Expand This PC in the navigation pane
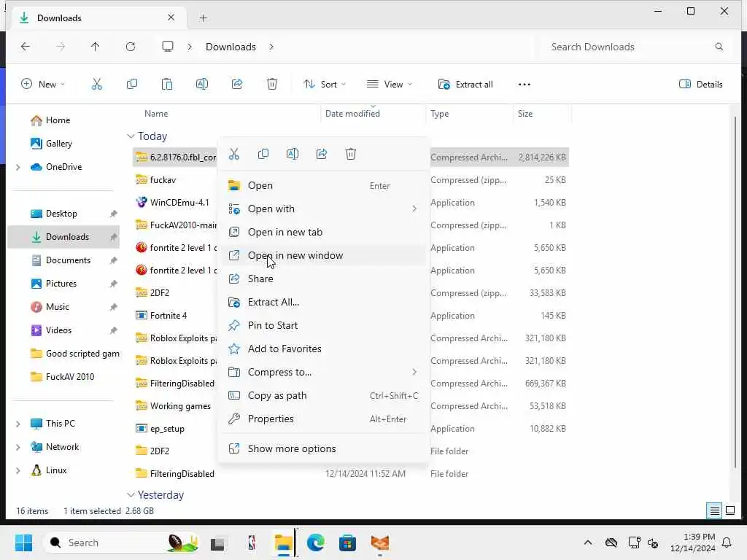This screenshot has width=747, height=560. coord(18,424)
